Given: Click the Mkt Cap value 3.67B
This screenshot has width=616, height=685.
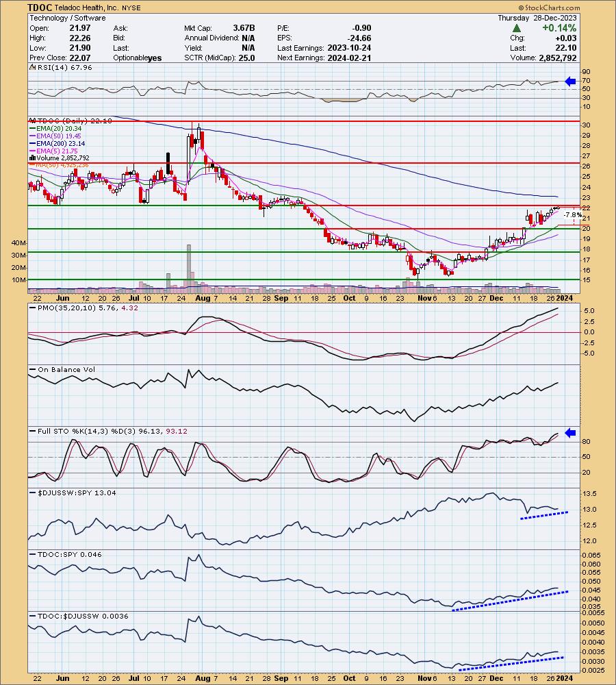Looking at the screenshot, I should 244,28.
